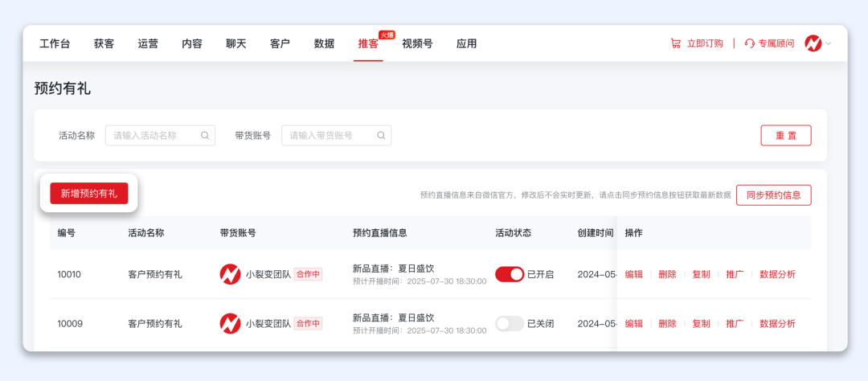This screenshot has height=381, width=868.
Task: Disable the 已开启 switch for activity 10010
Action: (x=509, y=274)
